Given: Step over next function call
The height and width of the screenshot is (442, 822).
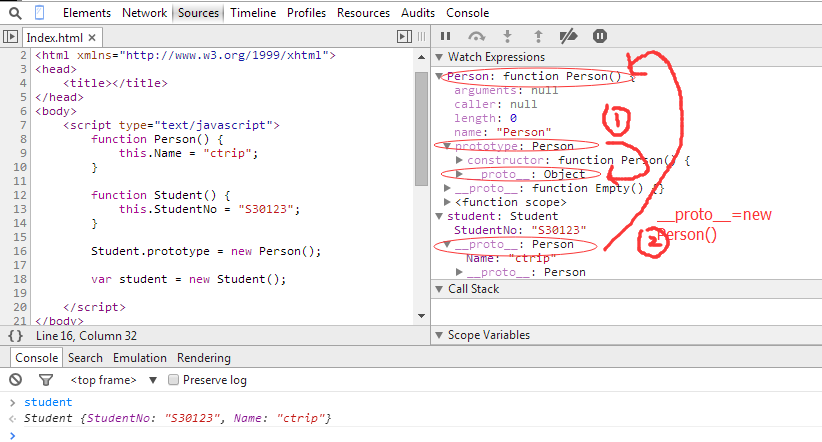Looking at the screenshot, I should pos(476,36).
